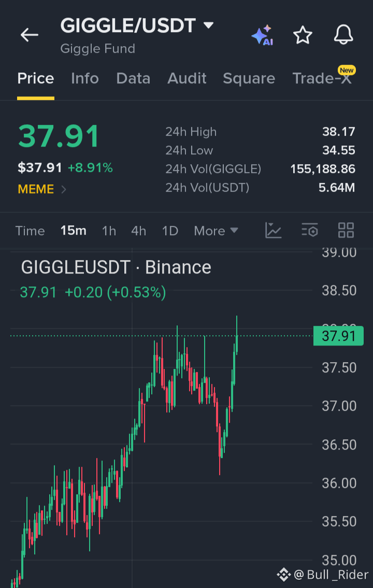Tap the large 37.91 price
This screenshot has width=373, height=588.
pyautogui.click(x=59, y=136)
